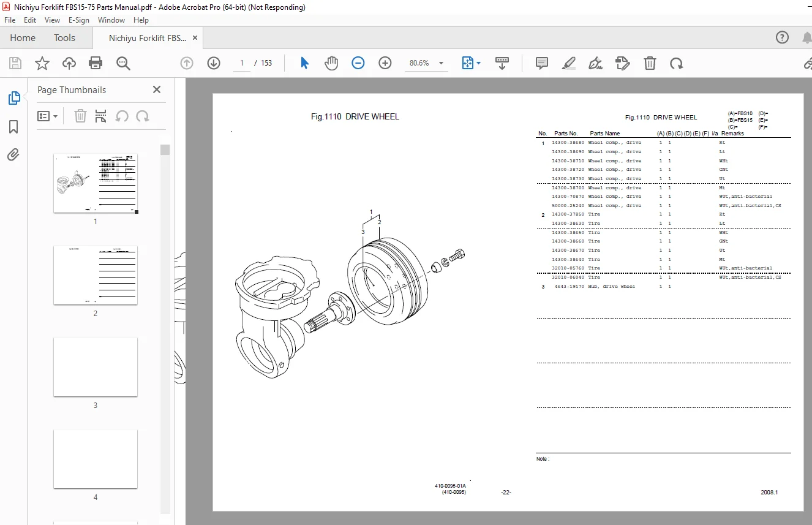Switch to the Home tab

point(23,38)
